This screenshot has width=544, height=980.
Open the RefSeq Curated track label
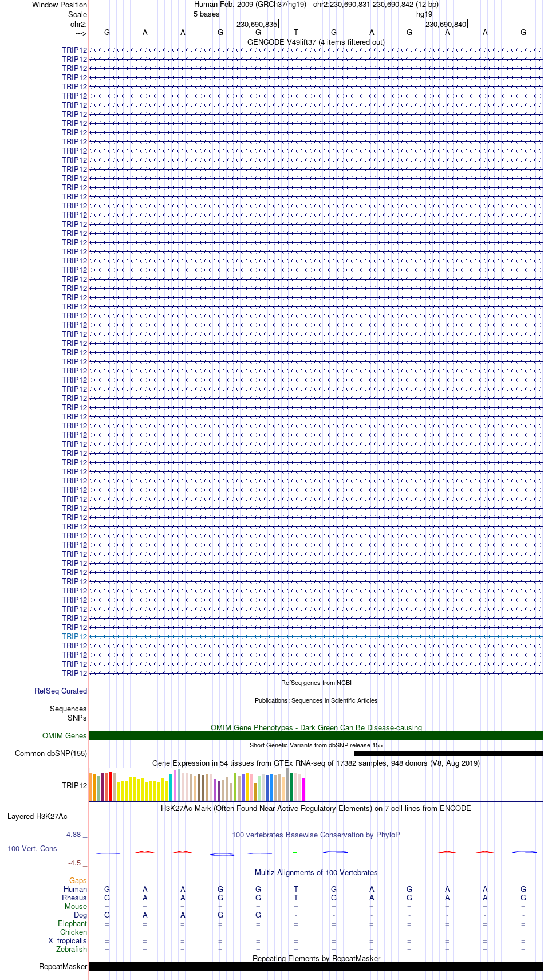tap(61, 691)
